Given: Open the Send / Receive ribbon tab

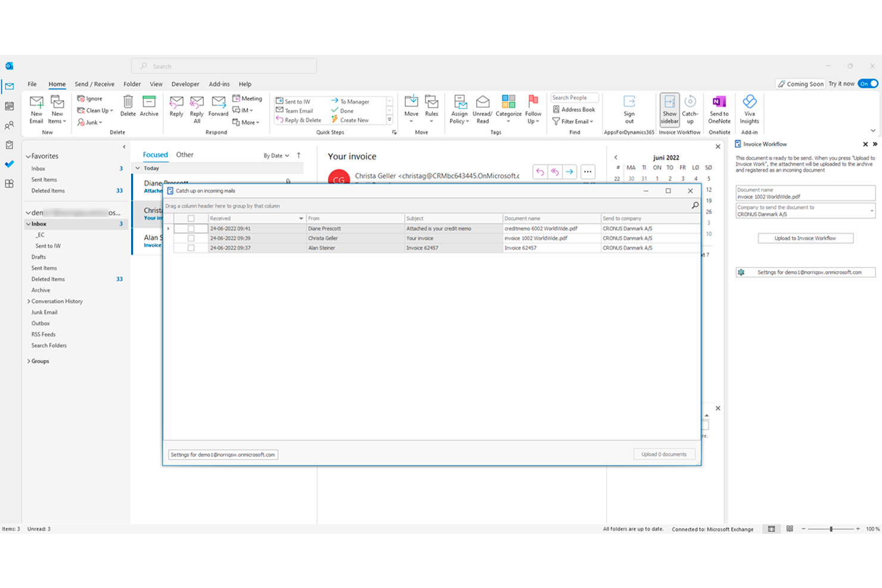Looking at the screenshot, I should point(94,84).
